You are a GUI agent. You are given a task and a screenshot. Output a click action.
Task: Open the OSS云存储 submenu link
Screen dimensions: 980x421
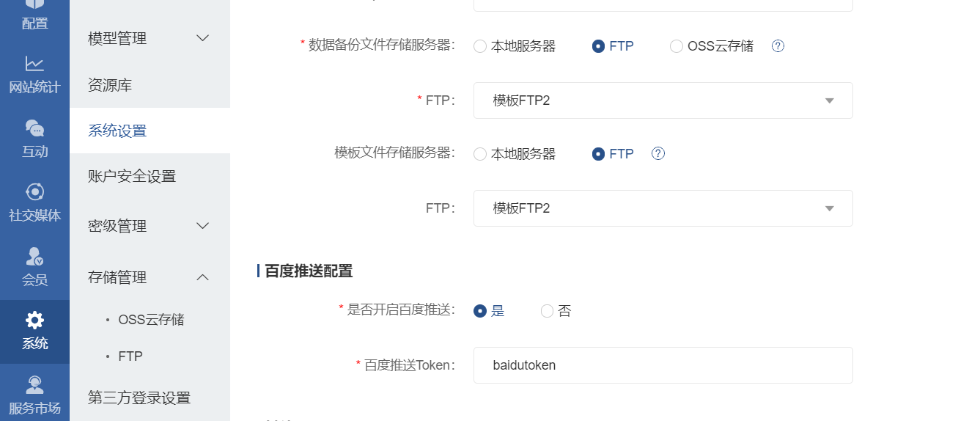click(151, 320)
